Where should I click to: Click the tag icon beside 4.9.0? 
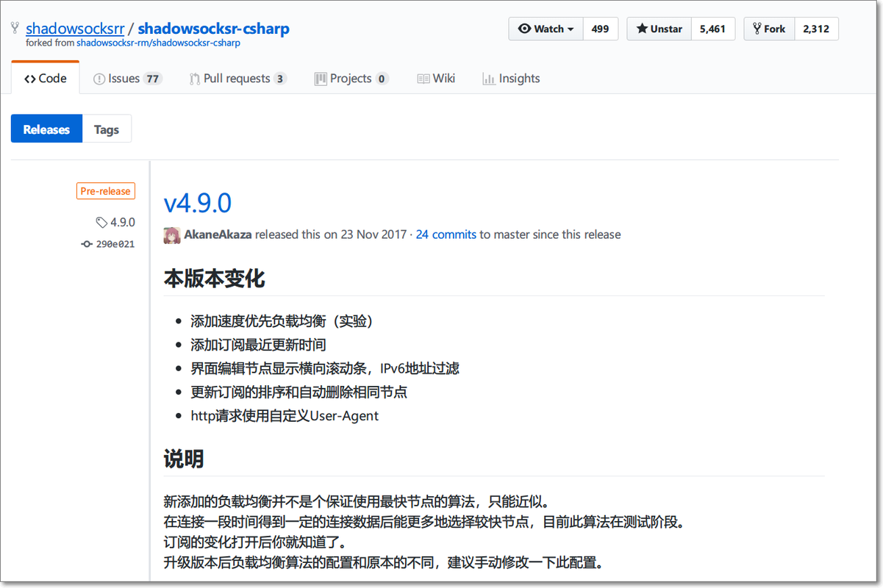pyautogui.click(x=101, y=223)
